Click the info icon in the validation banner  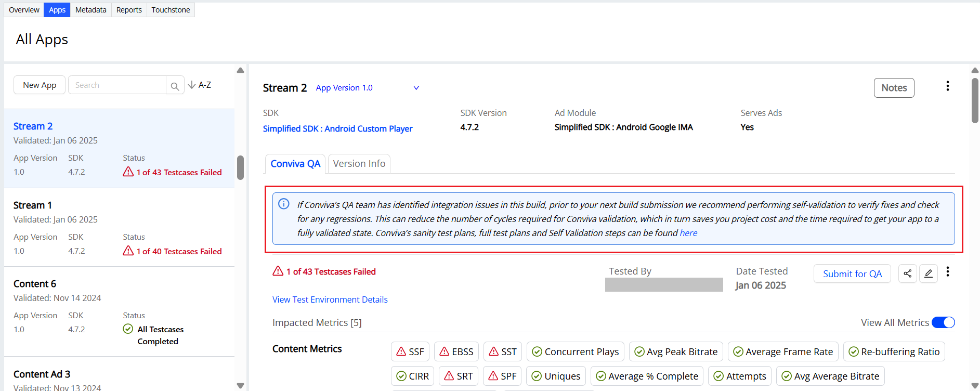tap(284, 204)
